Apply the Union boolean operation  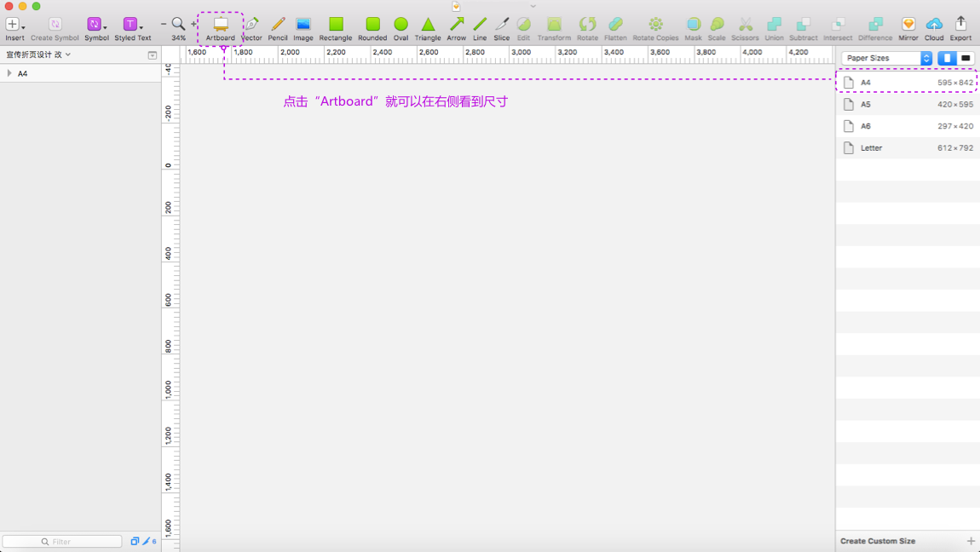[x=775, y=28]
